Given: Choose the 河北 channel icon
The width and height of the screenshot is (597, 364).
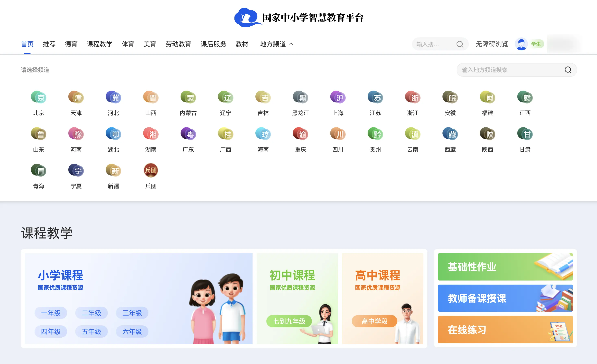Looking at the screenshot, I should 113,97.
